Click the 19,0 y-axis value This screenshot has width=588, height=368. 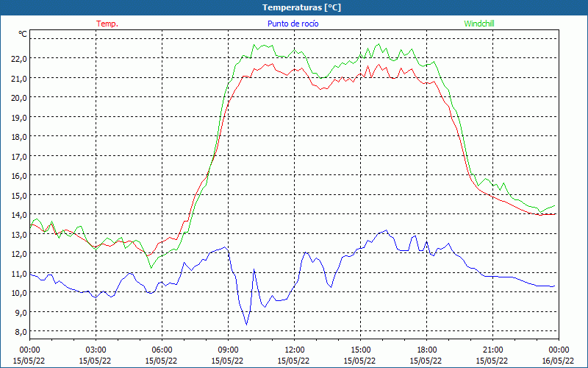click(19, 117)
